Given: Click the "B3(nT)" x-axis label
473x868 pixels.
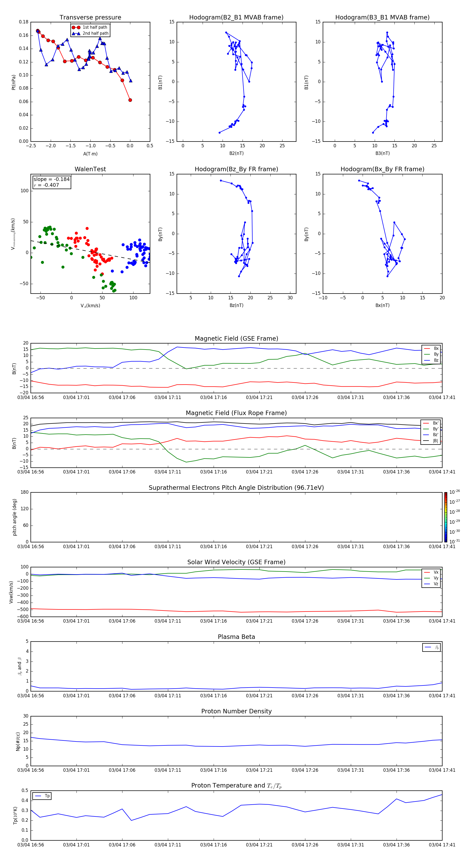Looking at the screenshot, I should (x=382, y=153).
